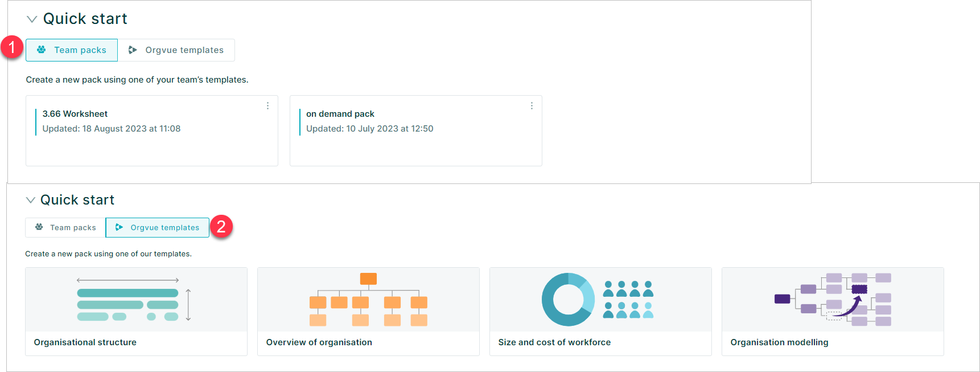The width and height of the screenshot is (980, 372).
Task: Collapse the upper Quick start section chevron
Action: (32, 19)
